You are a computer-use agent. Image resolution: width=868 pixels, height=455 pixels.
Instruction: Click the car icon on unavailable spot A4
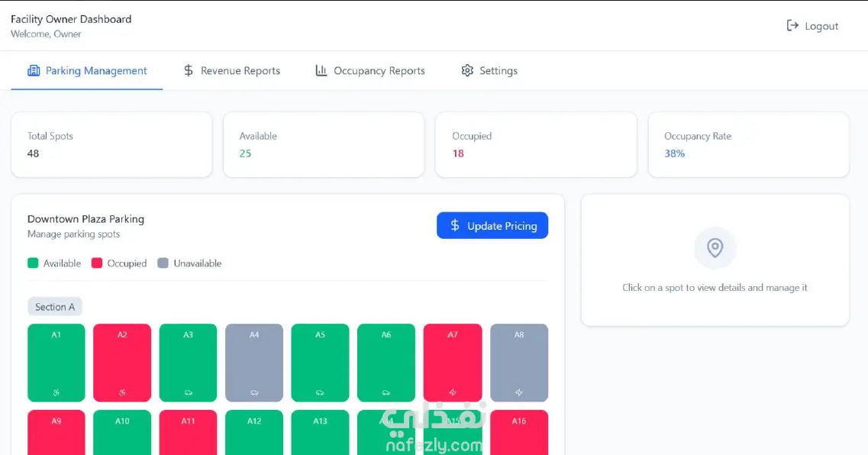point(254,392)
